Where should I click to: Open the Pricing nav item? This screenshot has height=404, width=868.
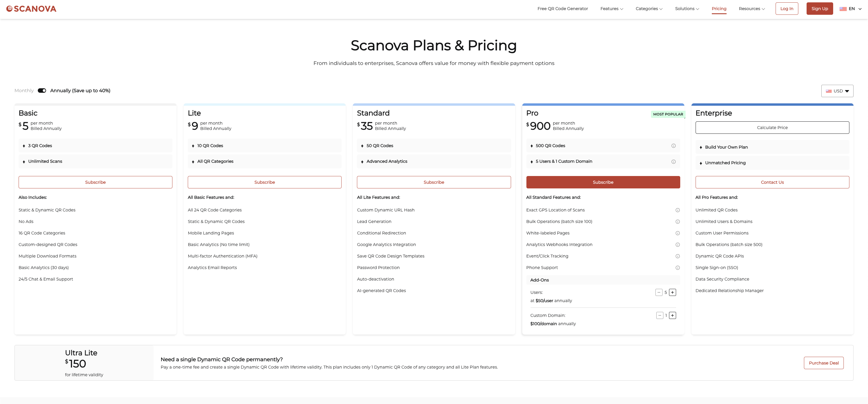719,9
